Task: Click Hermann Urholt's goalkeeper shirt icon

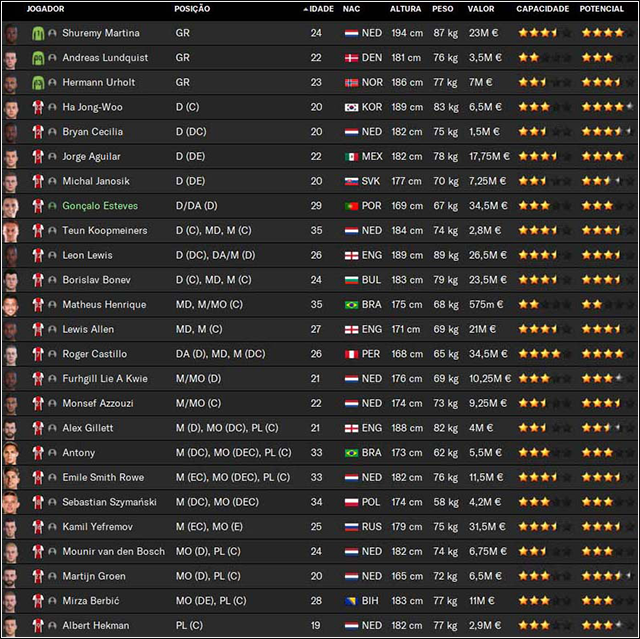Action: [38, 83]
